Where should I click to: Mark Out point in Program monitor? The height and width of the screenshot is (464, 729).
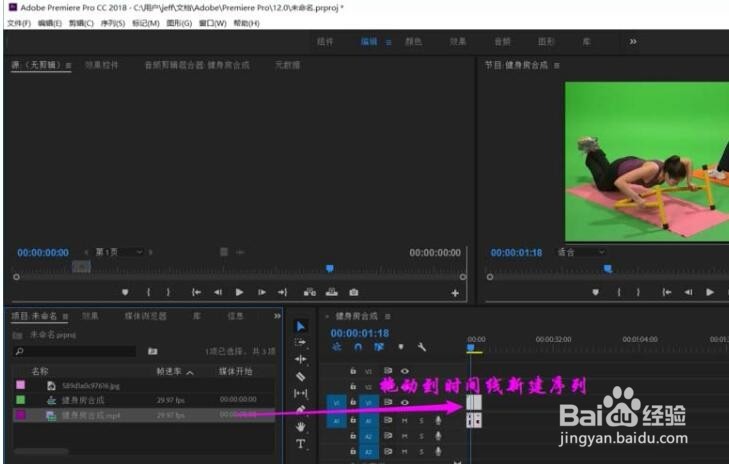(638, 292)
